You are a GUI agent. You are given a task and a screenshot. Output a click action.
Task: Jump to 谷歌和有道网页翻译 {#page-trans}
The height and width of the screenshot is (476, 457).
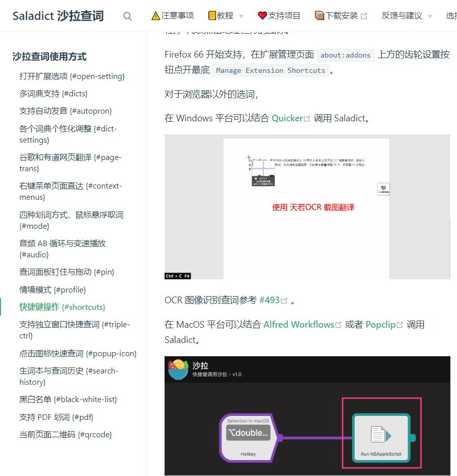[70, 163]
